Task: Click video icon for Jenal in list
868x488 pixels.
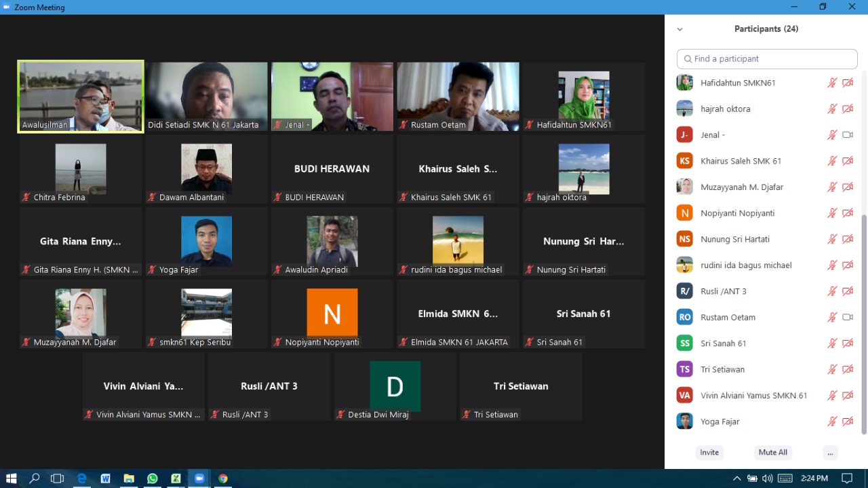Action: point(848,135)
